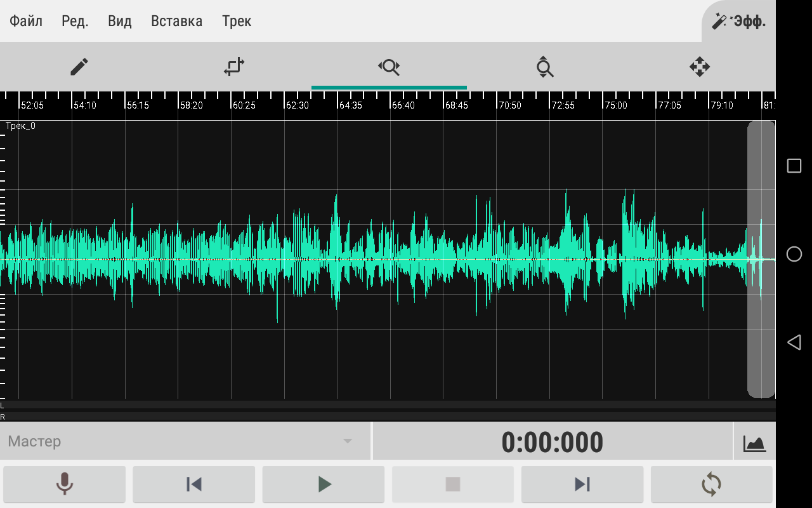
Task: Select the vertical zoom tool
Action: (x=544, y=67)
